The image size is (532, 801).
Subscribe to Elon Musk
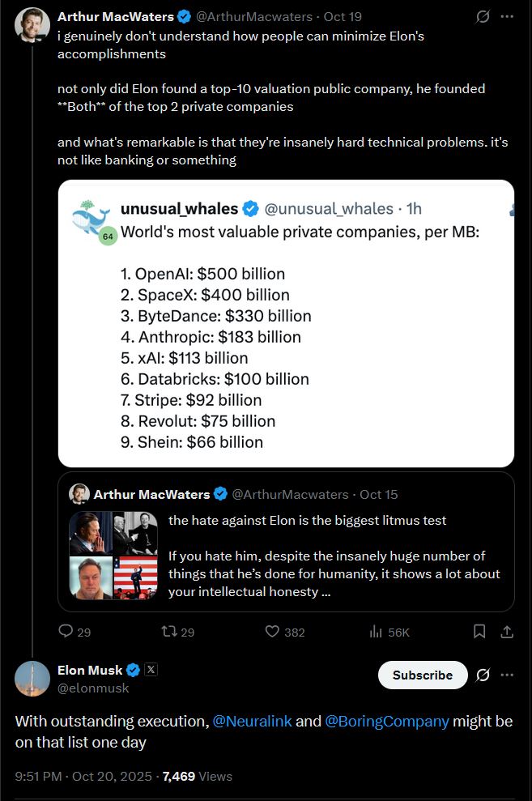click(x=422, y=675)
